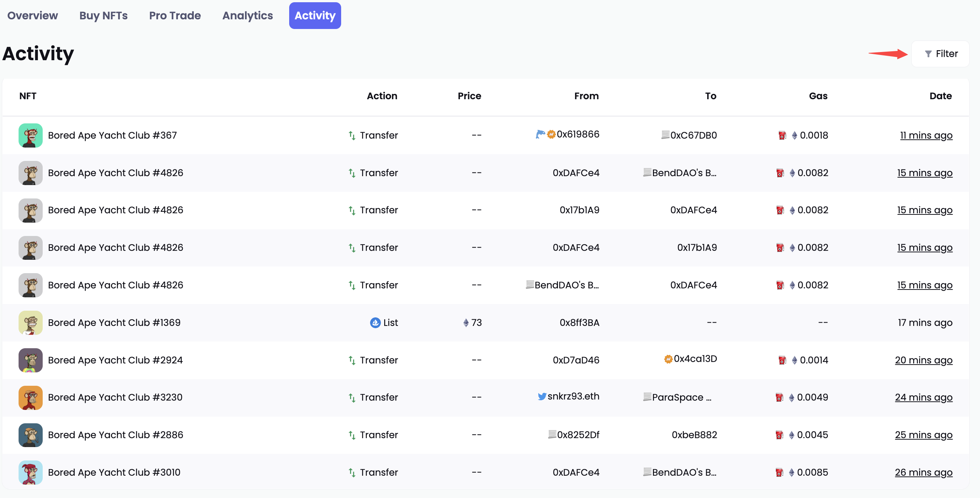Open Bored Ape Yacht Club #3230 thumbnail
The width and height of the screenshot is (980, 498).
pos(30,397)
